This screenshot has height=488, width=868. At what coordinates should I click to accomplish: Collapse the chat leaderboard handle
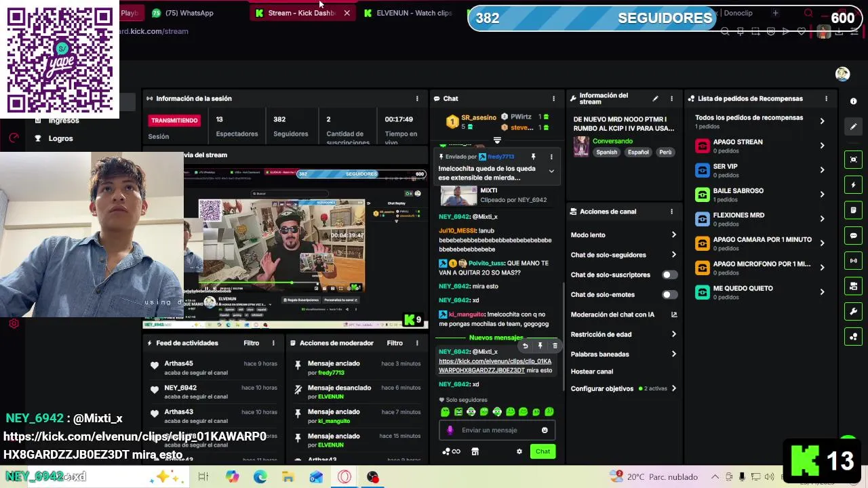(x=497, y=140)
